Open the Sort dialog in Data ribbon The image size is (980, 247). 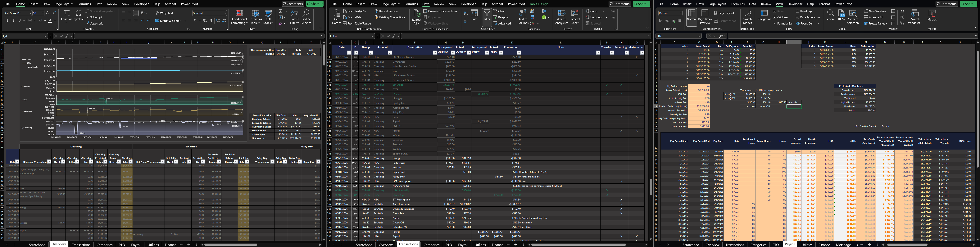click(x=474, y=15)
